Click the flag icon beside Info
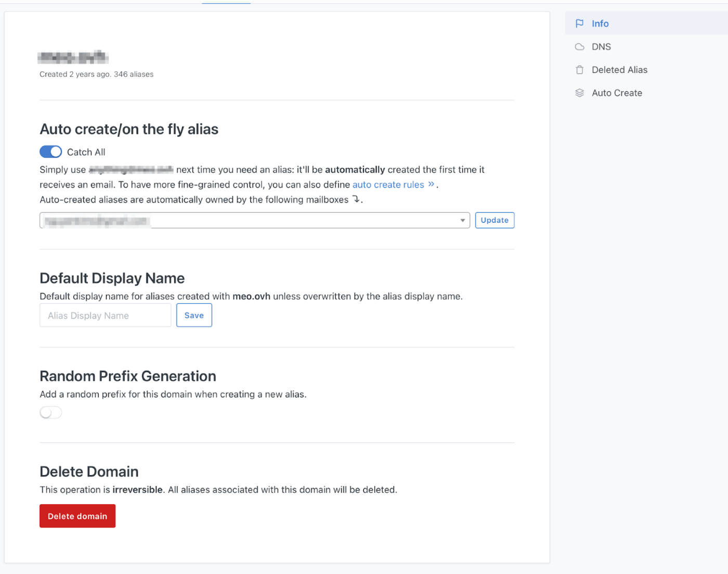The image size is (728, 574). (579, 23)
